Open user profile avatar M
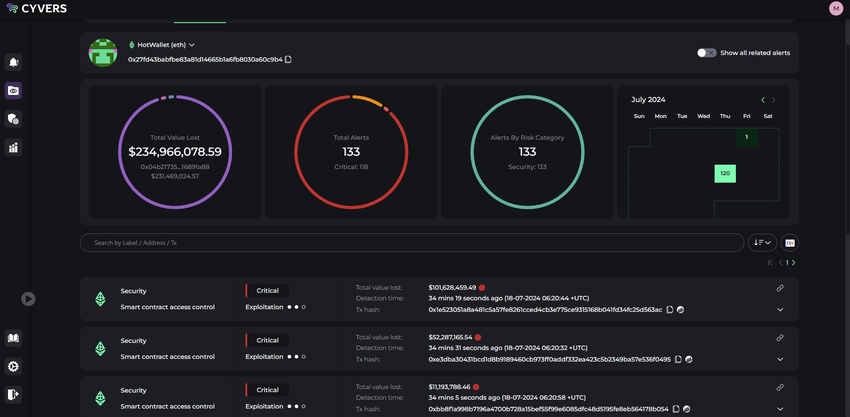Viewport: 850px width, 417px height. click(836, 8)
